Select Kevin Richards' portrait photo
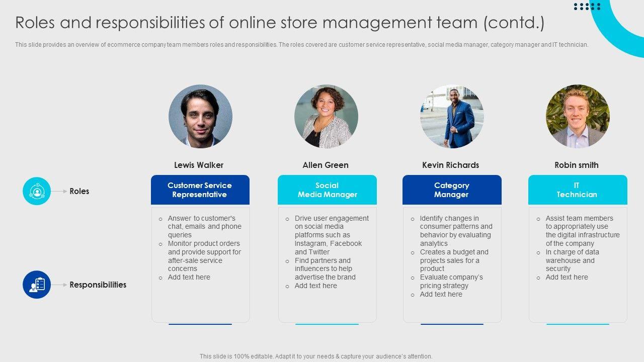This screenshot has width=644, height=362. [x=452, y=116]
